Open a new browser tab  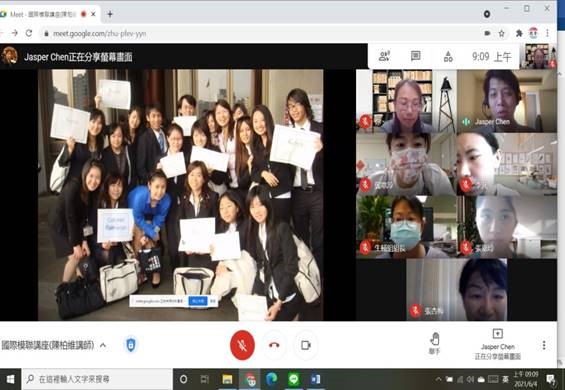coord(110,14)
